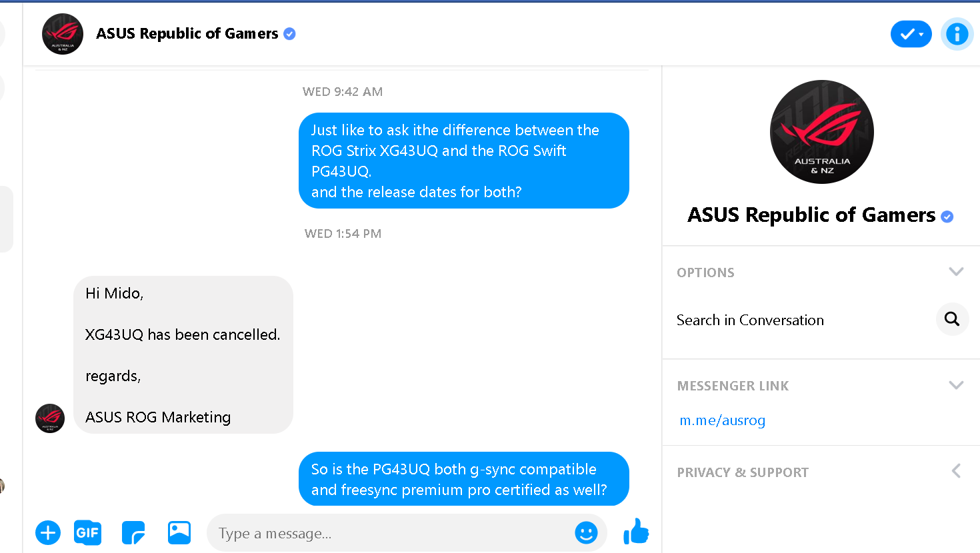
Task: Choose a sticker icon
Action: click(133, 533)
